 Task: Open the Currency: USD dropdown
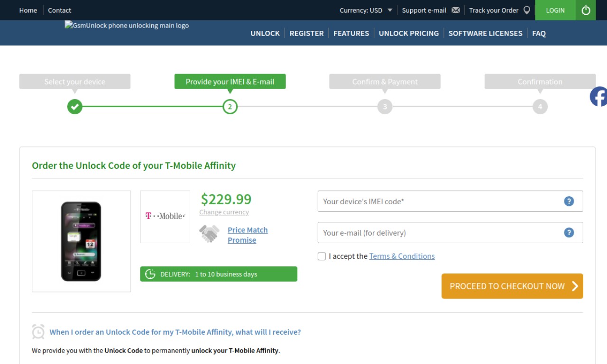pyautogui.click(x=366, y=10)
